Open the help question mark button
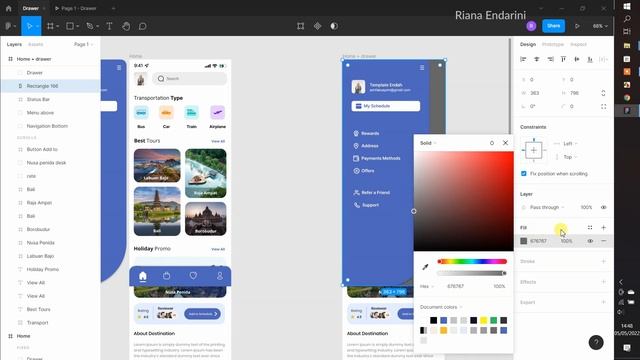Screen dimensions: 640x360 (596, 342)
